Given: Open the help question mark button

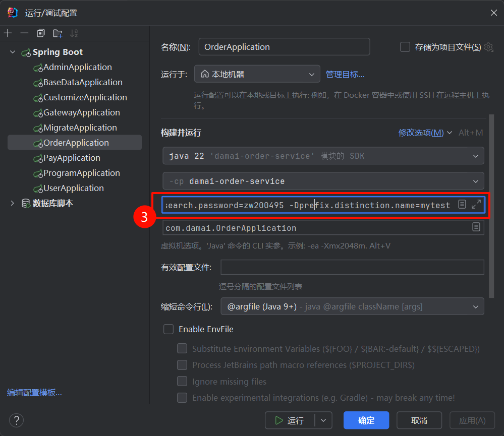Looking at the screenshot, I should point(16,420).
